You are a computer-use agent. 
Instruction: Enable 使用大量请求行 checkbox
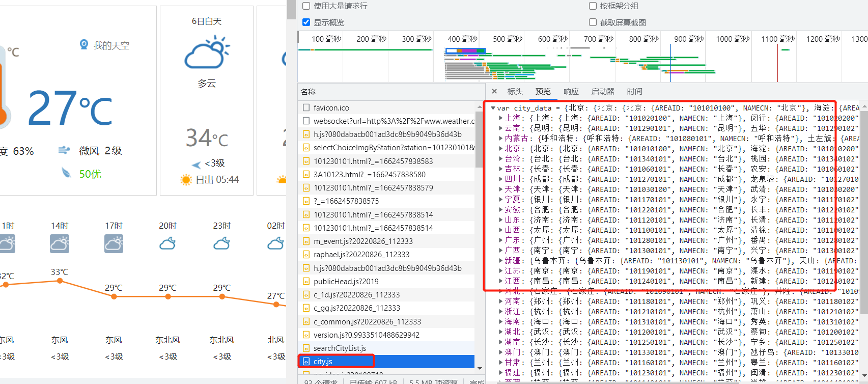(x=306, y=6)
